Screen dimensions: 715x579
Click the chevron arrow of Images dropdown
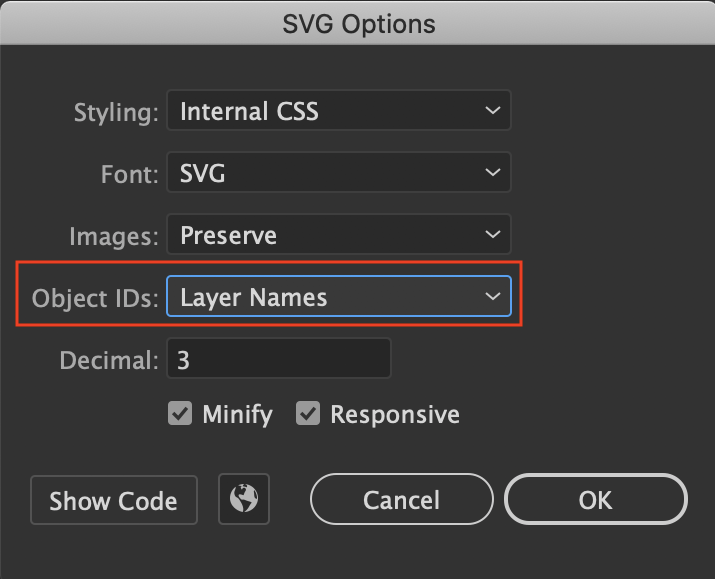(x=492, y=234)
